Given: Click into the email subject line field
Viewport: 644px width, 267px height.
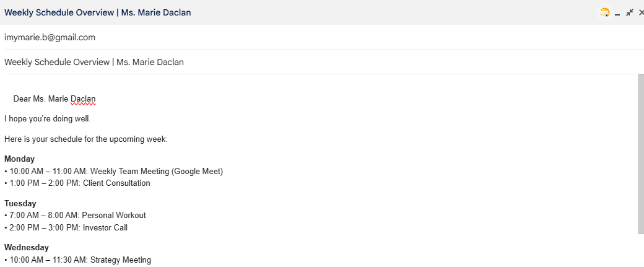Looking at the screenshot, I should click(94, 62).
